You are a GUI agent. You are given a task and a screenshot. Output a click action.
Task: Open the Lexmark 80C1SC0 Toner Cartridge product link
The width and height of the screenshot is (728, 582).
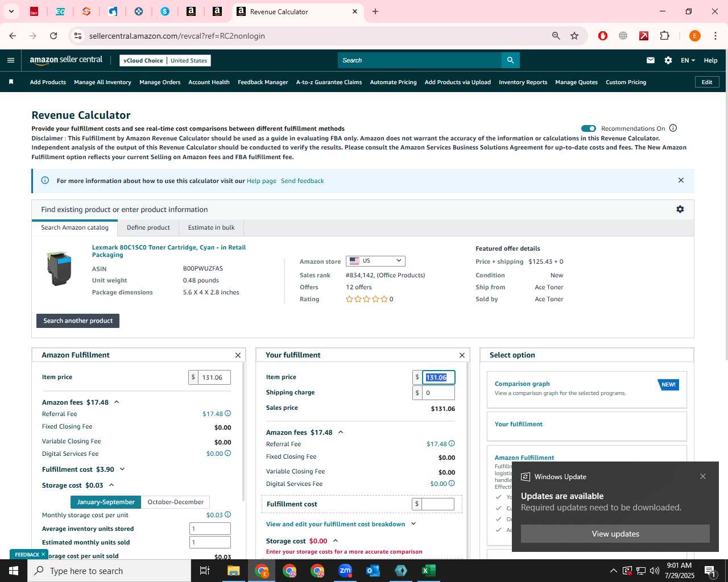click(169, 251)
